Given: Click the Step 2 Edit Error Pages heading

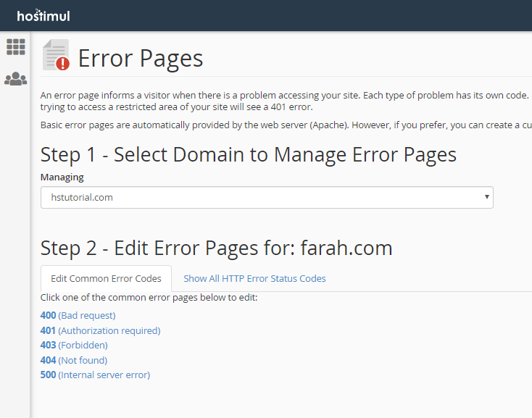Looking at the screenshot, I should [216, 248].
